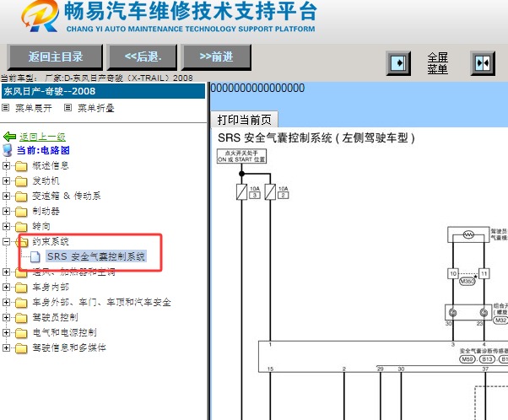Click the 概述信息 folder icon
Screen dimensions: 508x420
click(x=21, y=166)
